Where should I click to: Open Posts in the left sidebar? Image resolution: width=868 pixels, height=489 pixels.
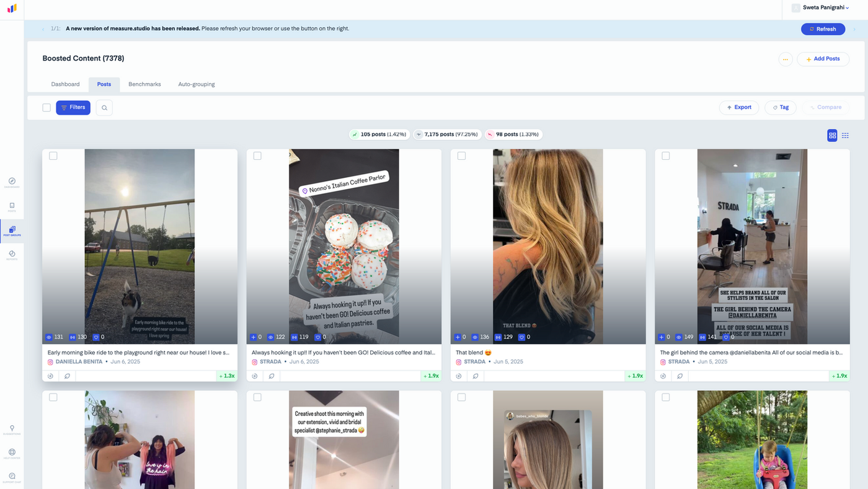point(12,207)
